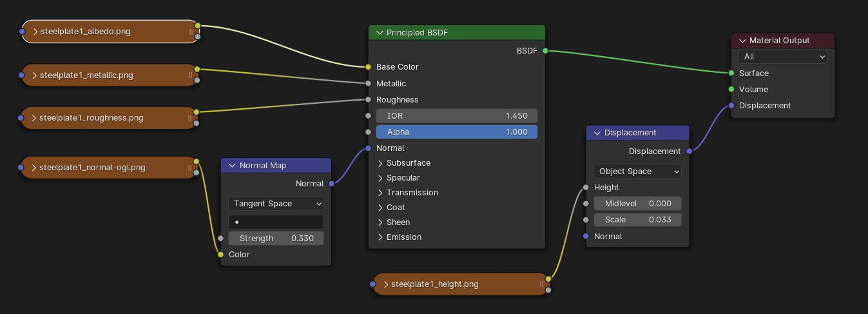Click the UV map field in Normal Map
This screenshot has height=314, width=868.
point(276,222)
